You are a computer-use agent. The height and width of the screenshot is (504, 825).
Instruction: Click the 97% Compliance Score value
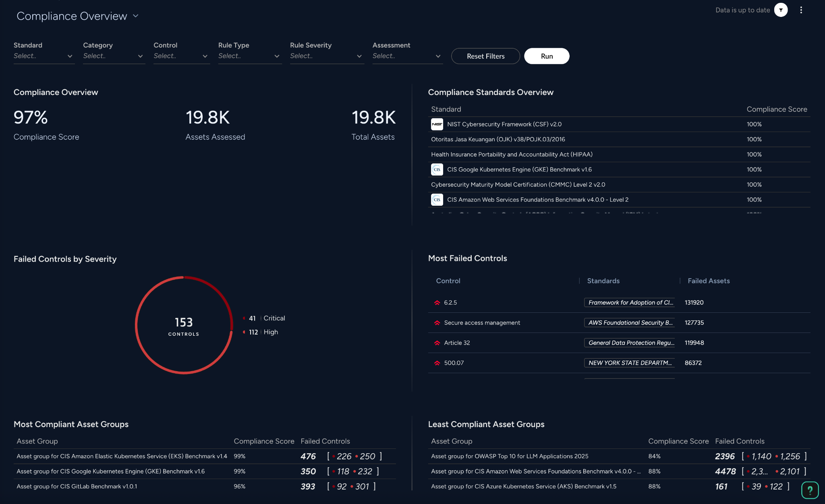[x=31, y=118]
